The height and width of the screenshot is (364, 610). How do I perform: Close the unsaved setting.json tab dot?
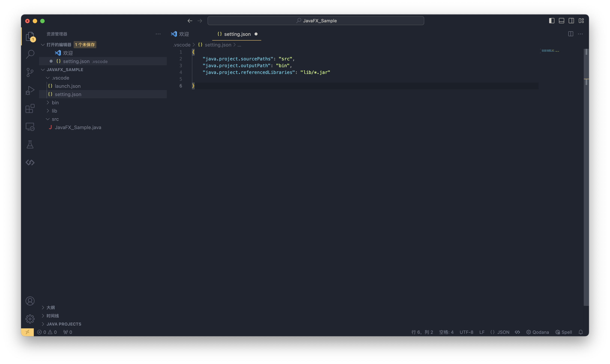(256, 34)
